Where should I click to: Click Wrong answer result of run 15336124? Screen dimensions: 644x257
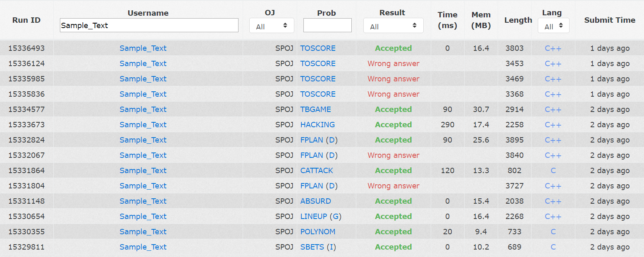coord(393,64)
